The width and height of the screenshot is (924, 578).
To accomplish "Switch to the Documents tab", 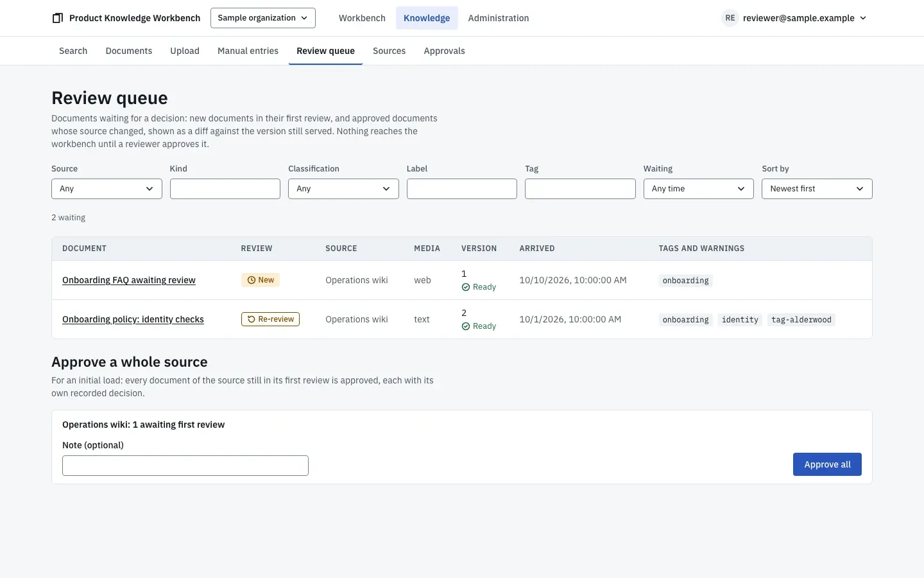I will pyautogui.click(x=129, y=51).
